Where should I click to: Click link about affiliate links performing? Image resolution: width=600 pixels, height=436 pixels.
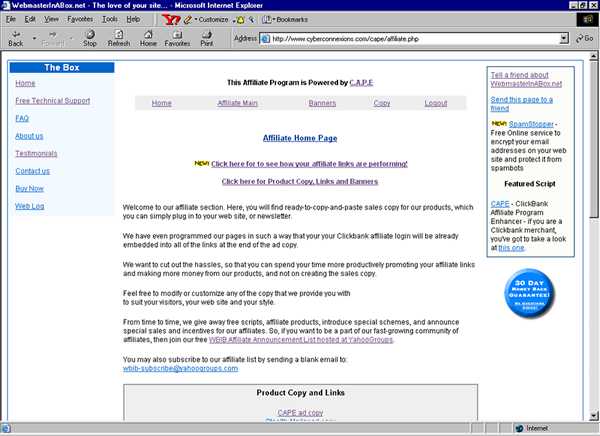309,164
